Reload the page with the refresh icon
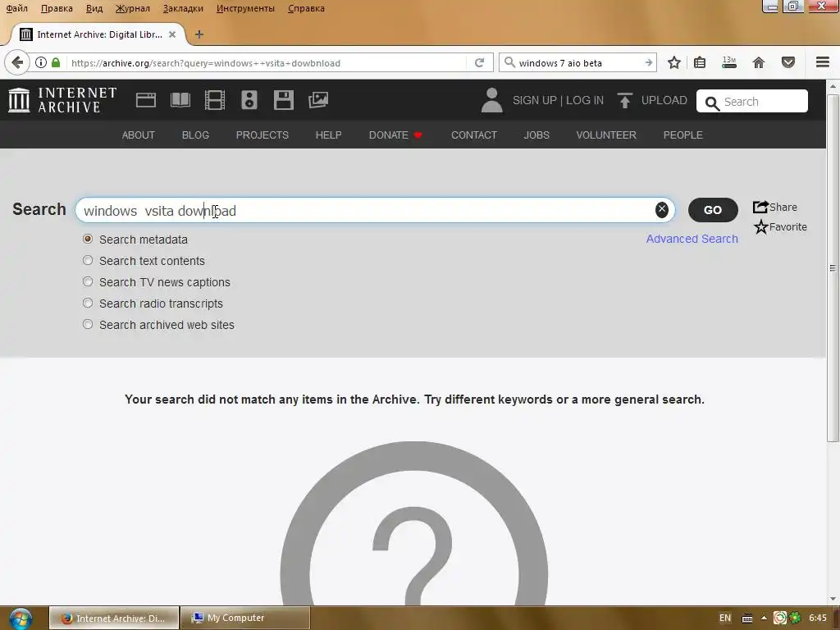 point(479,62)
